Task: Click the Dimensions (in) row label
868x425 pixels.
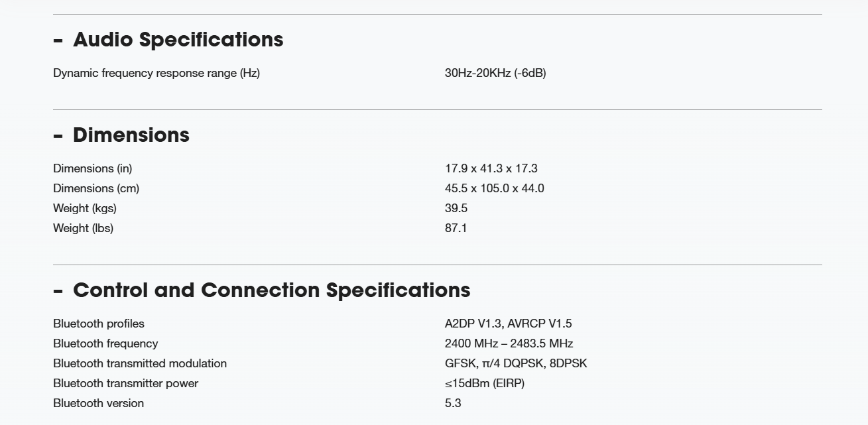Action: (93, 168)
